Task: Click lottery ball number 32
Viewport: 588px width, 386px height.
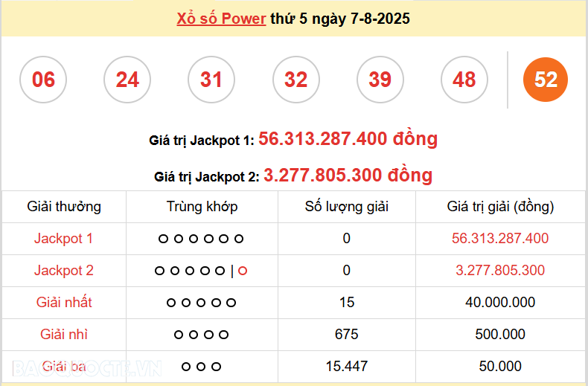Action: pyautogui.click(x=296, y=80)
